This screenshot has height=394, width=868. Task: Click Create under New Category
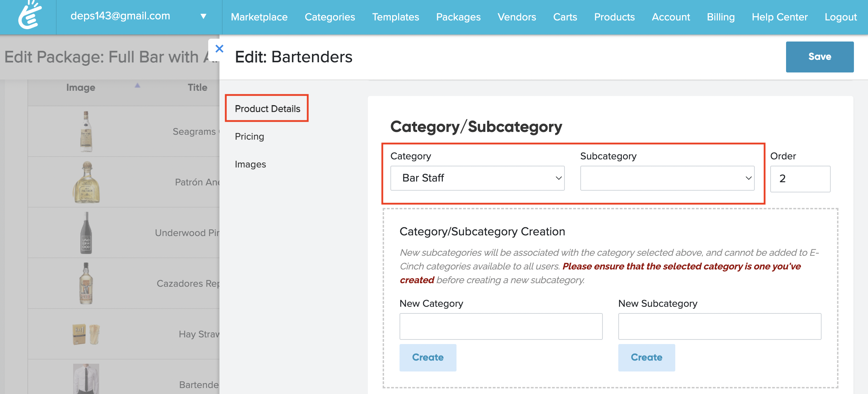pyautogui.click(x=428, y=357)
